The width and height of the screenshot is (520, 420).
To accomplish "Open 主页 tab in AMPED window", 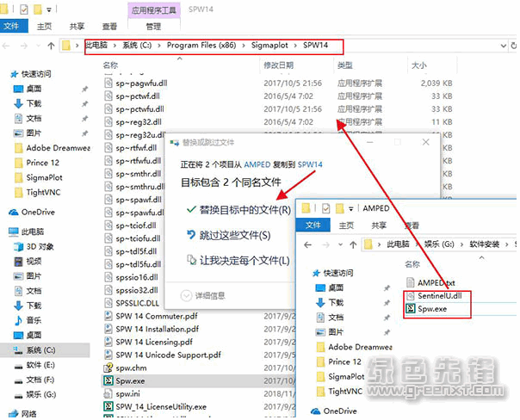I will 346,225.
